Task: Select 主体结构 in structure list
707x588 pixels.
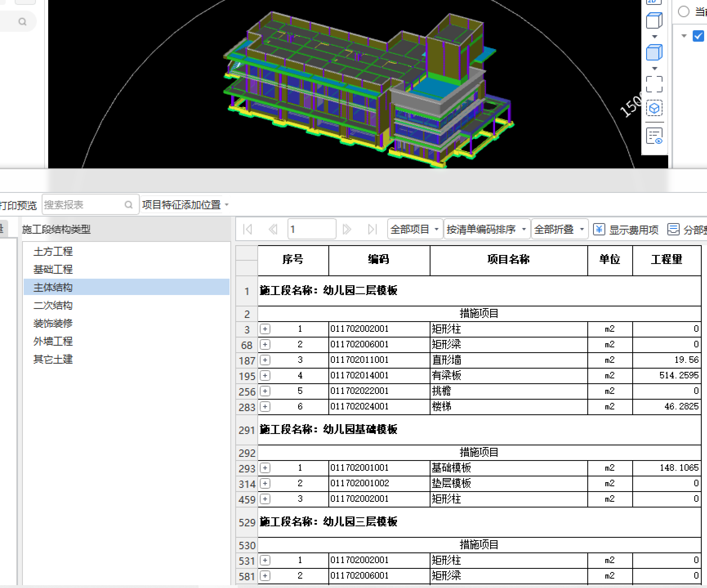Action: point(127,287)
